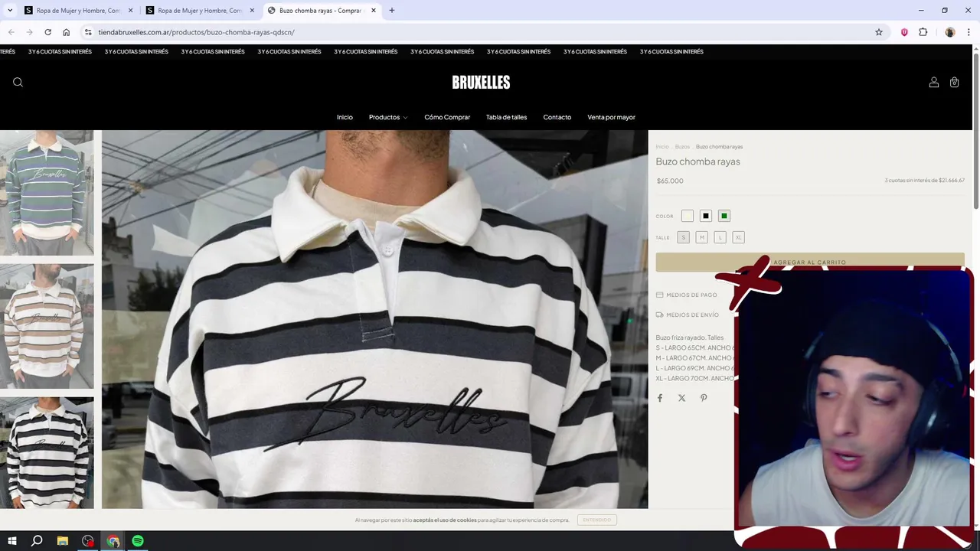View site information icon in address bar
980x551 pixels.
[88, 32]
